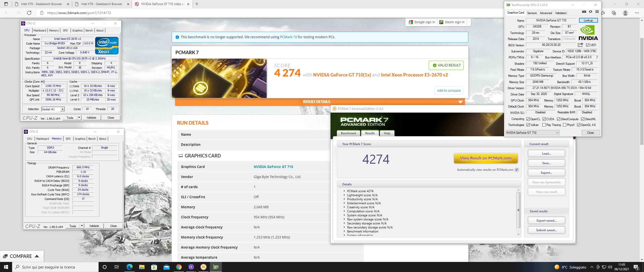Image resolution: width=644 pixels, height=272 pixels.
Task: Click the PCMark 7 details list scrollbar
Action: [x=518, y=210]
